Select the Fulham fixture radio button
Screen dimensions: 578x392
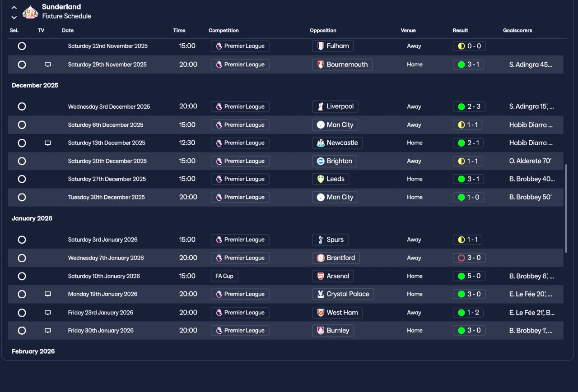pyautogui.click(x=22, y=46)
